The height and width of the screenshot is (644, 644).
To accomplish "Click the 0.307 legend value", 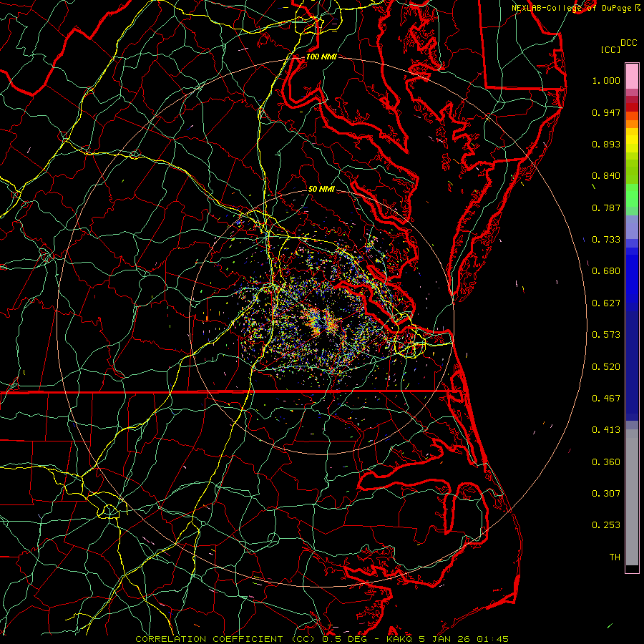I will [606, 494].
